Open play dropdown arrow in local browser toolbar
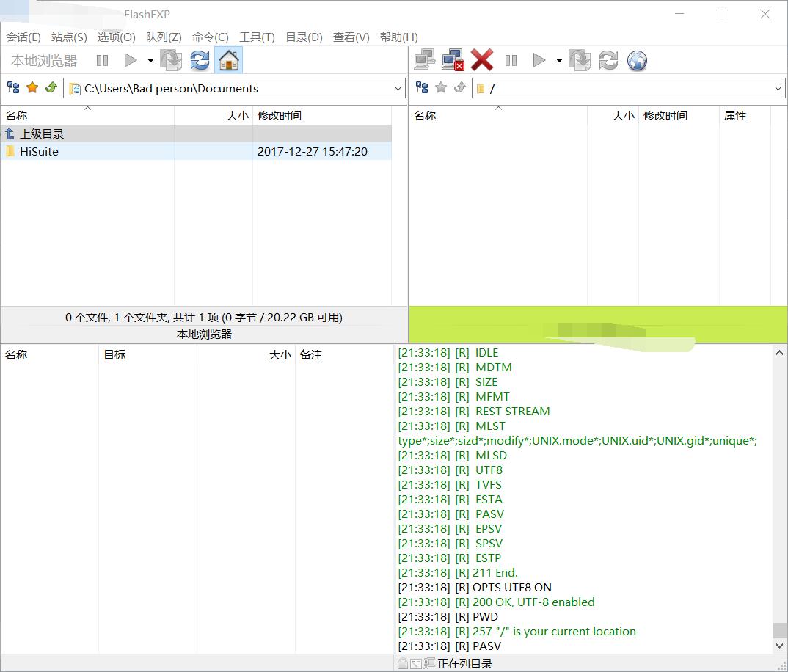Viewport: 788px width, 672px height. pos(150,61)
